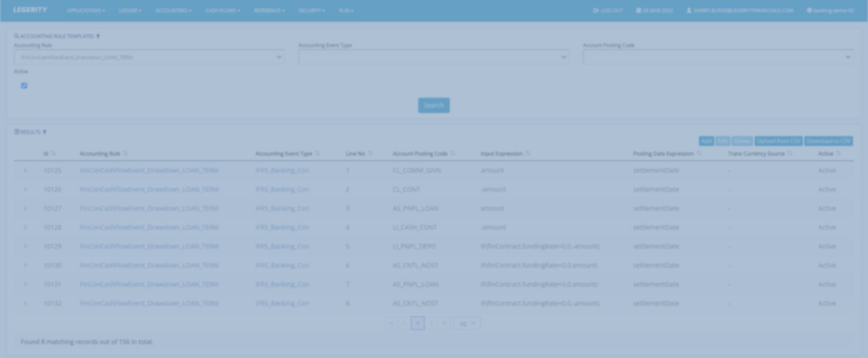Click Upload from CSV
Screen dimensions: 868x358
pyautogui.click(x=778, y=141)
